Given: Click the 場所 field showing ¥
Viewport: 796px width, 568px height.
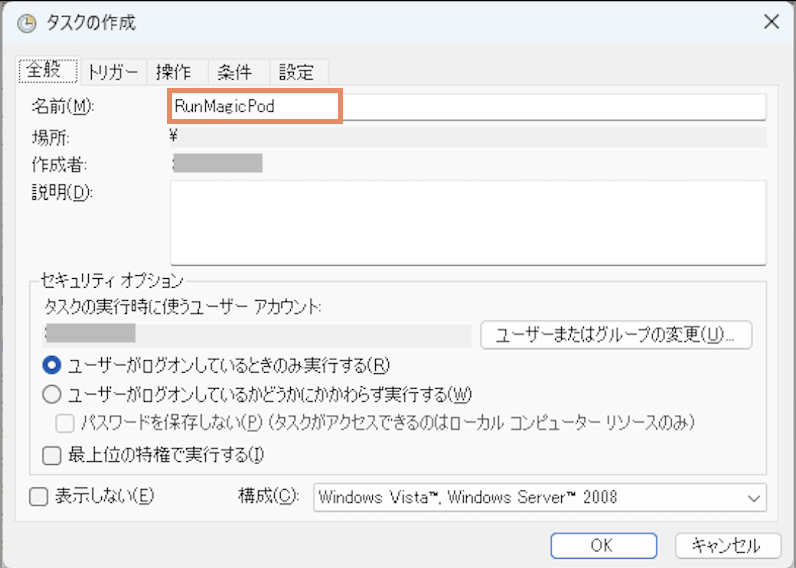Looking at the screenshot, I should point(468,137).
